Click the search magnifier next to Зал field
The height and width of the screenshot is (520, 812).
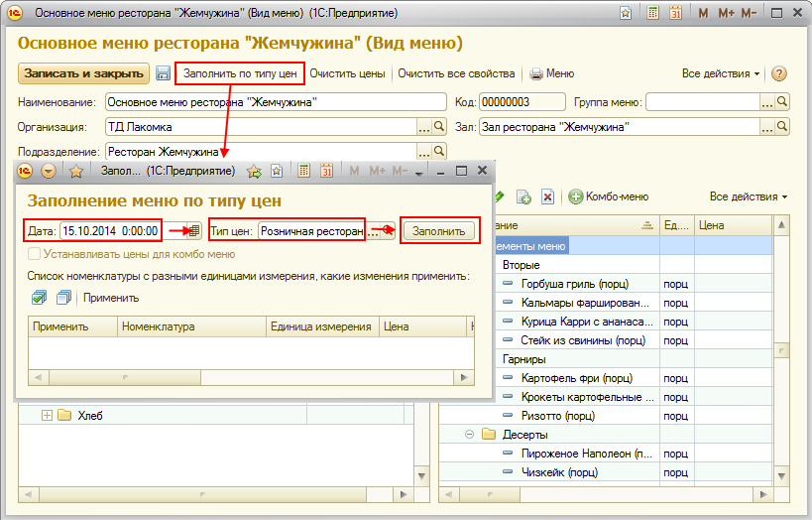[782, 127]
